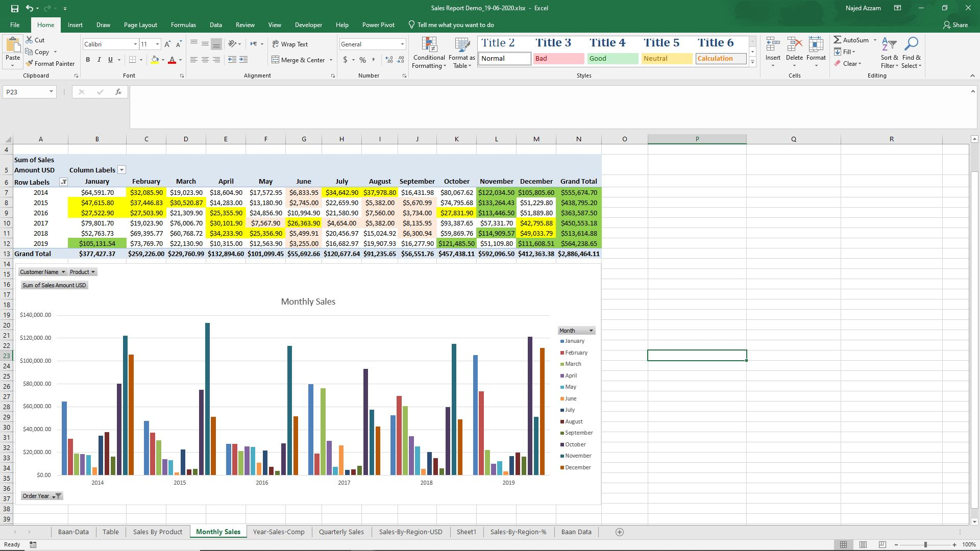This screenshot has height=551, width=980.
Task: Switch to the Insert ribbon tab
Action: tap(75, 24)
